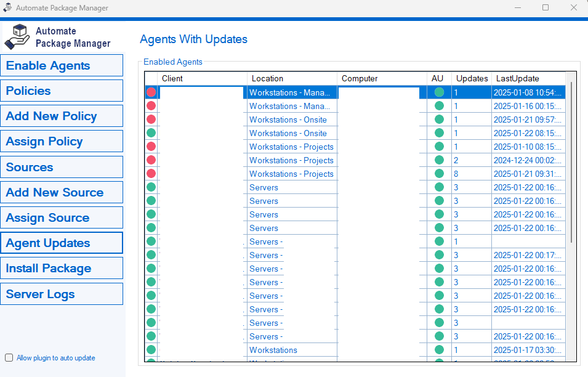Open the Server Logs section
This screenshot has height=377, width=588.
coord(62,294)
